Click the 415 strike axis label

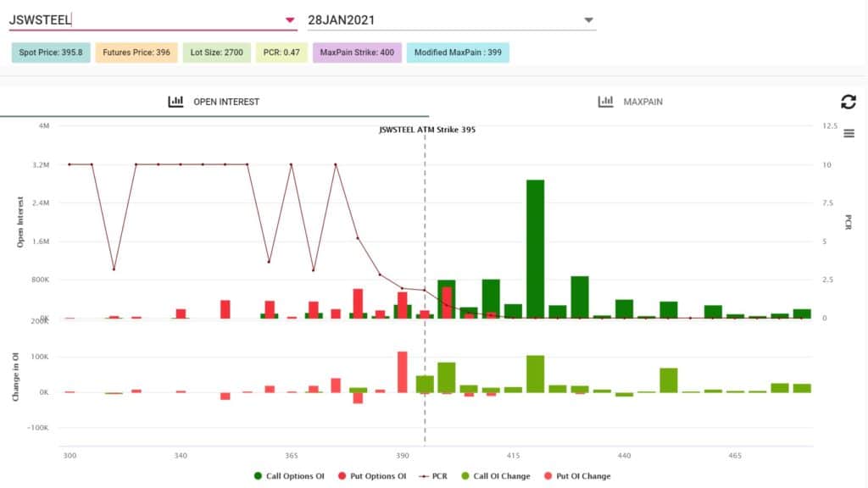pos(513,455)
